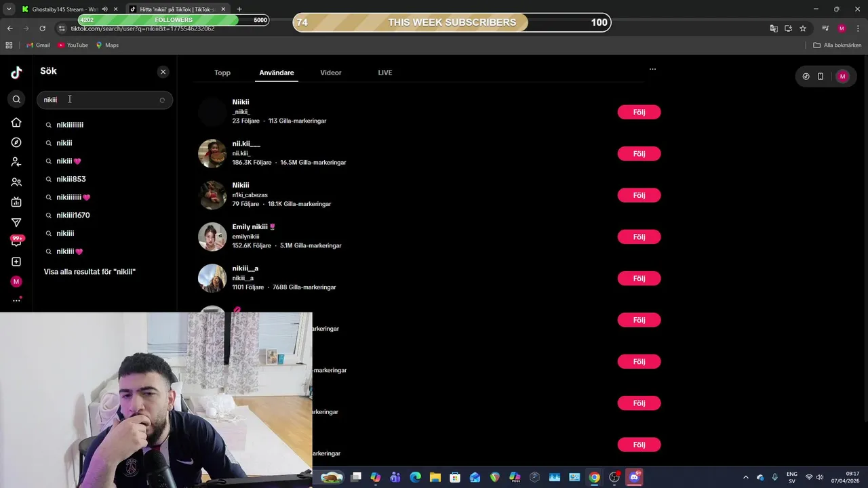This screenshot has height=488, width=868.
Task: Open profile avatar M in sidebar
Action: 16,281
